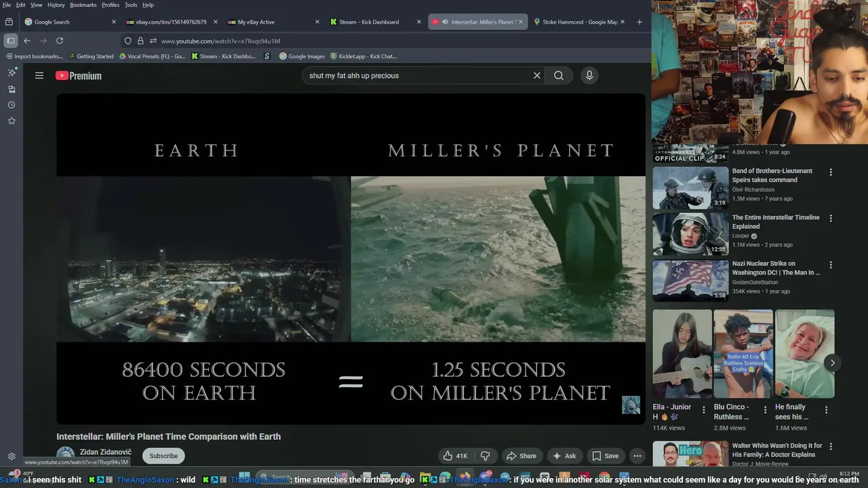Open the sidebar AI sparkle icon
Screen dimensions: 868x488
click(12, 73)
